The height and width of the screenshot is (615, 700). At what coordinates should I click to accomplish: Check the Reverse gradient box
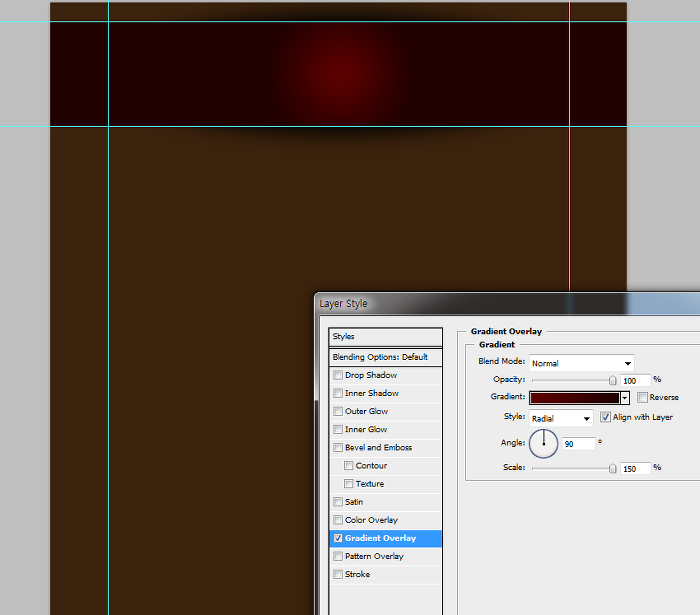coord(642,397)
